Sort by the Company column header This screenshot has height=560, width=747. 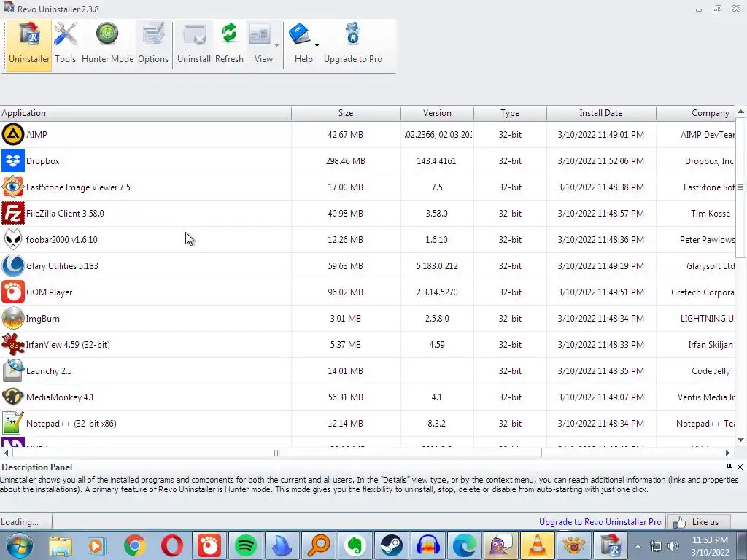point(695,113)
